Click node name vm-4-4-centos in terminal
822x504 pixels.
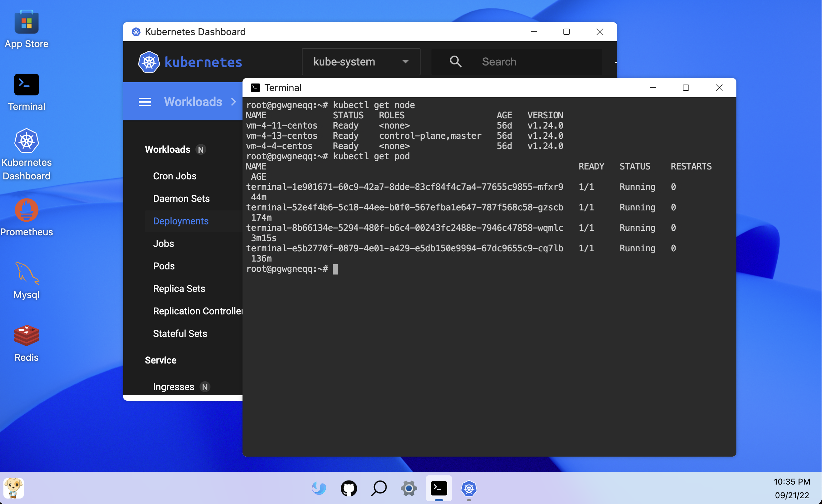click(279, 146)
